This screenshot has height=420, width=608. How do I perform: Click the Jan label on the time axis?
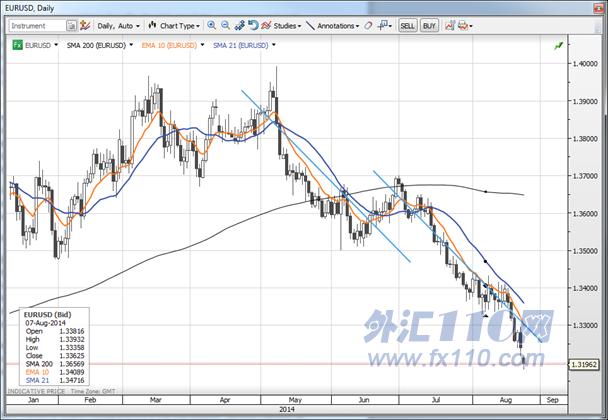(x=33, y=400)
